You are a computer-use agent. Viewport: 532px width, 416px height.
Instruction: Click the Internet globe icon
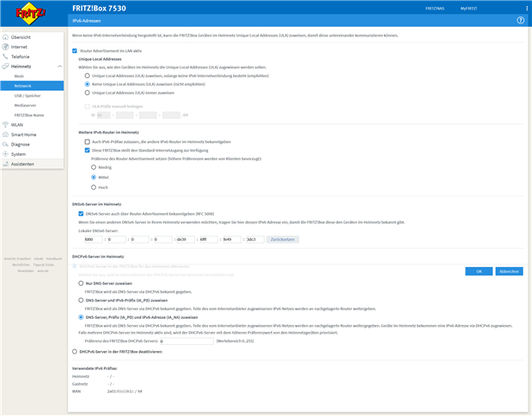click(5, 47)
